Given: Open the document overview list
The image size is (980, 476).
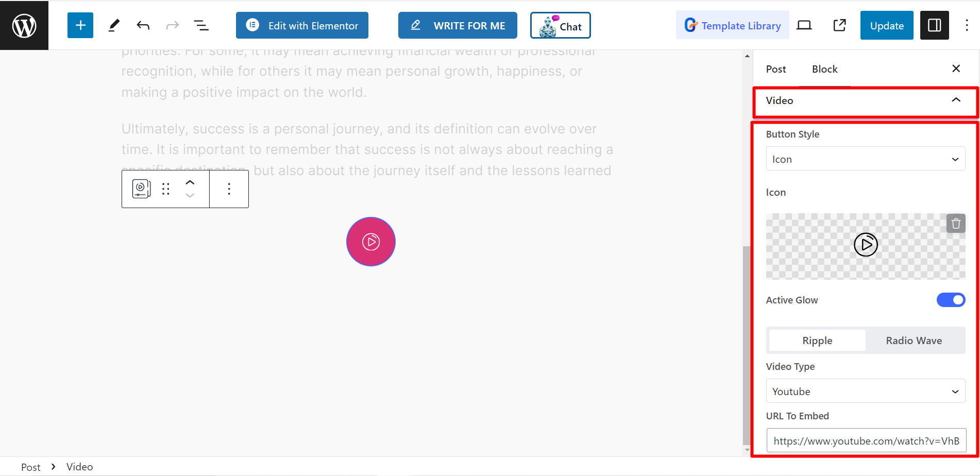Looking at the screenshot, I should (201, 25).
